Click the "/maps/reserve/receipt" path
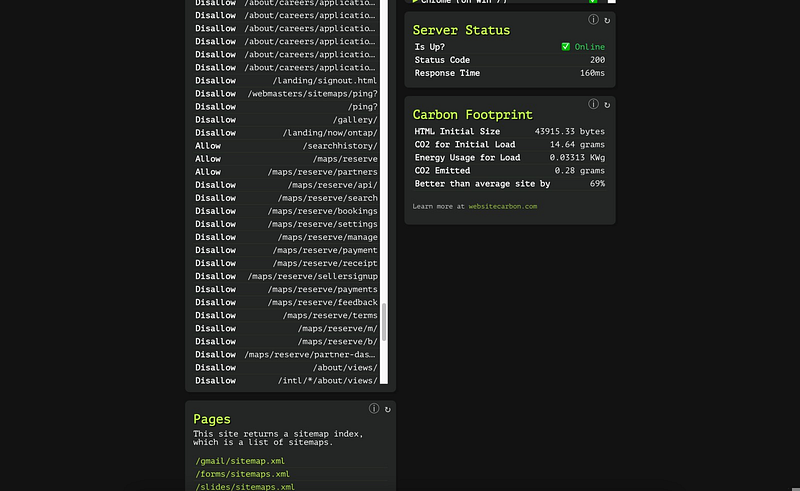This screenshot has width=800, height=491. (x=325, y=263)
